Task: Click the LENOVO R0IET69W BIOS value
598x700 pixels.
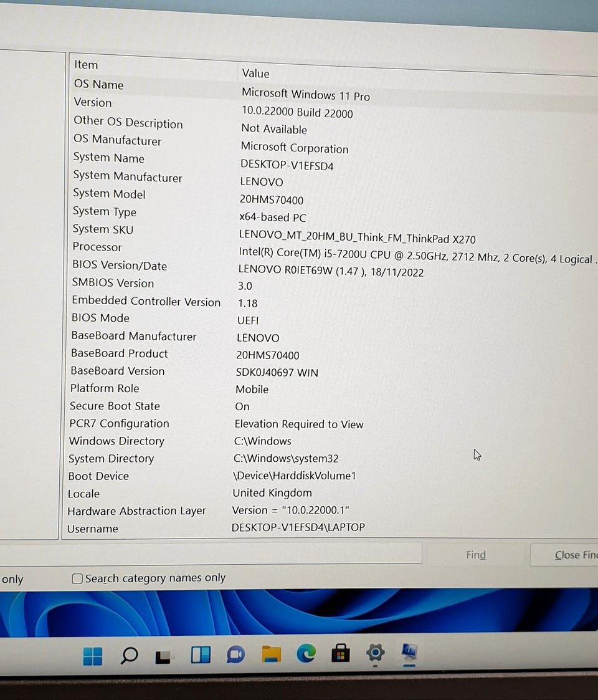Action: [x=331, y=271]
